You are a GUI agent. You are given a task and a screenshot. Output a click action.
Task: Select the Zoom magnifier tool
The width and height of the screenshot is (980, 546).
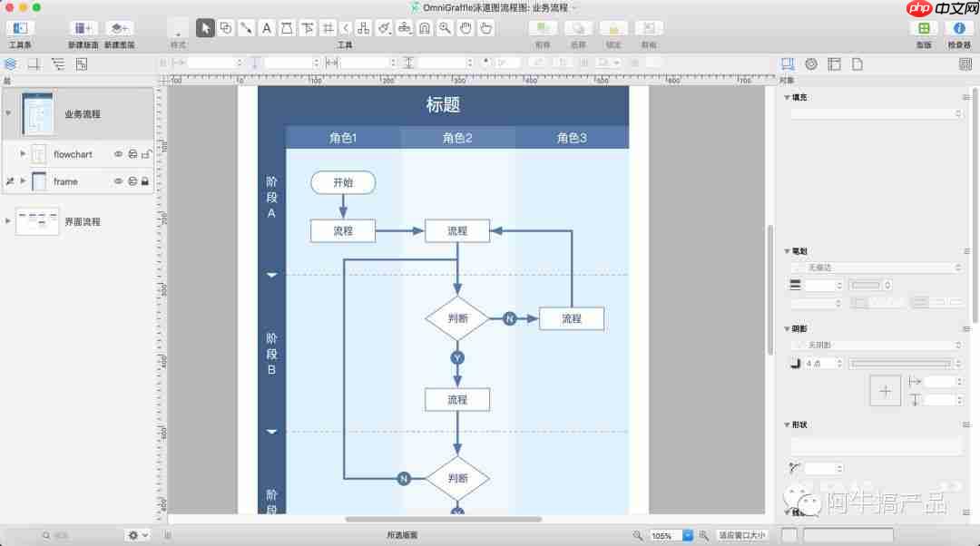pos(445,28)
